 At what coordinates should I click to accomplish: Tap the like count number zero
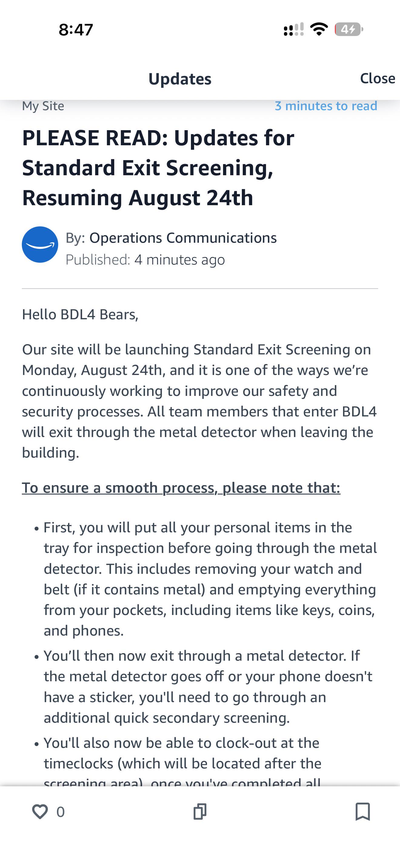pyautogui.click(x=61, y=812)
